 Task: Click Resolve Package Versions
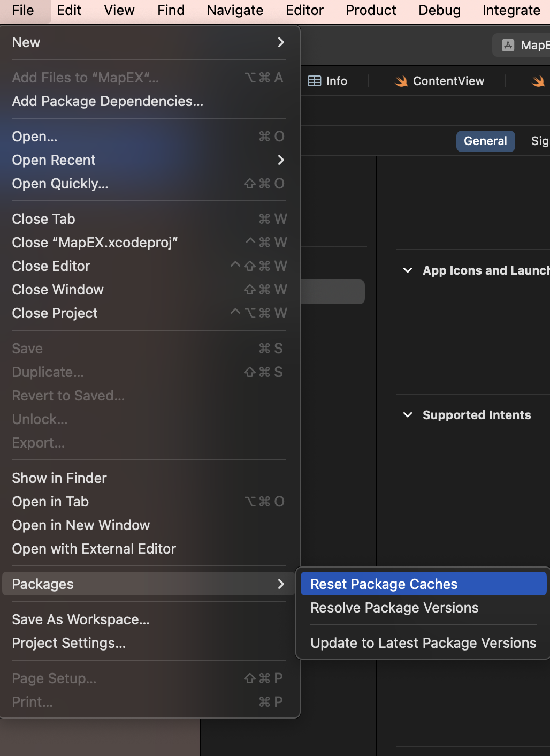[423, 608]
